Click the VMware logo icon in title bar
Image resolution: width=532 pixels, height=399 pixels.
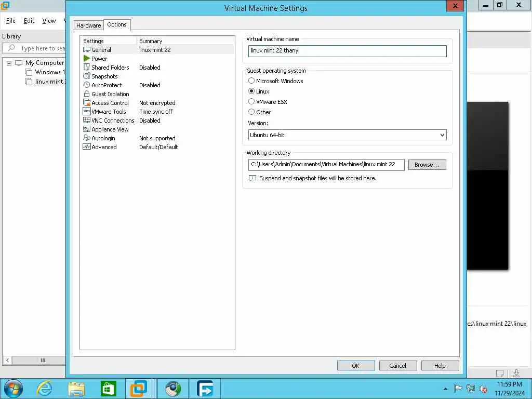5,5
